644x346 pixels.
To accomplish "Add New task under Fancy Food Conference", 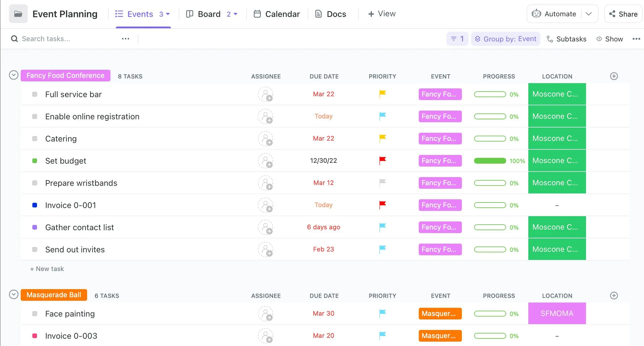I will [x=47, y=269].
